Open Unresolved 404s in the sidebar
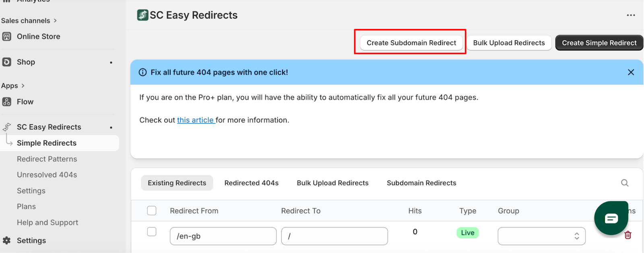 [x=47, y=175]
